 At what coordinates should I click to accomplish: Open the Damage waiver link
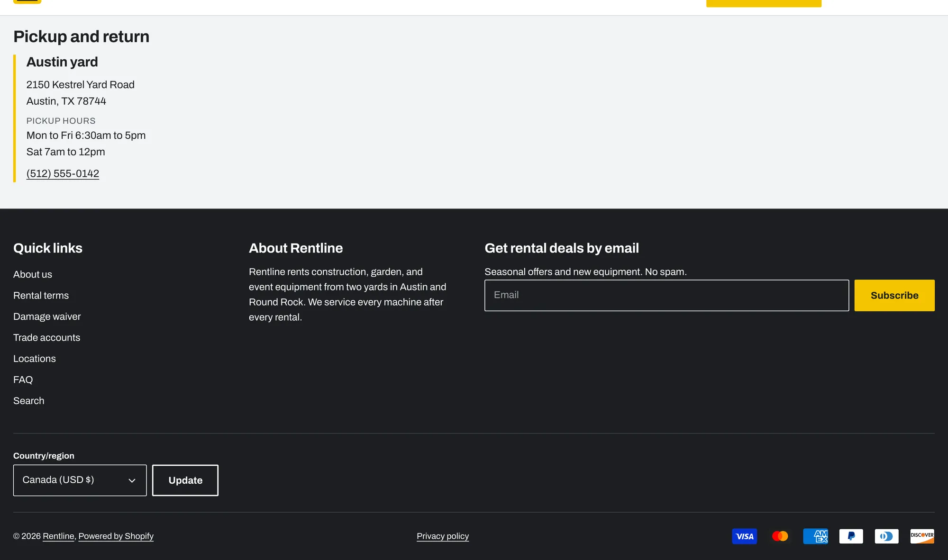pyautogui.click(x=47, y=316)
